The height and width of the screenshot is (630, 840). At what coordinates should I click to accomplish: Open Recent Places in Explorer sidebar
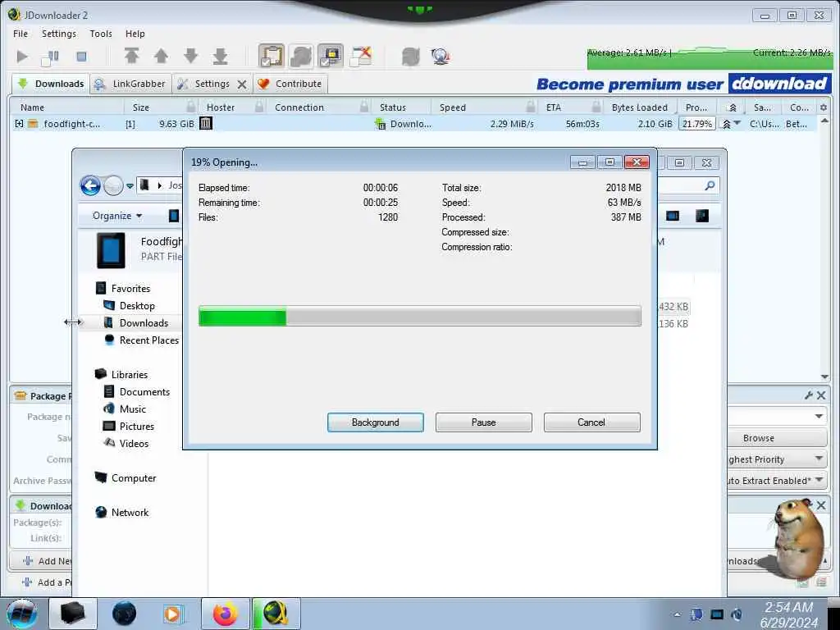coord(149,340)
